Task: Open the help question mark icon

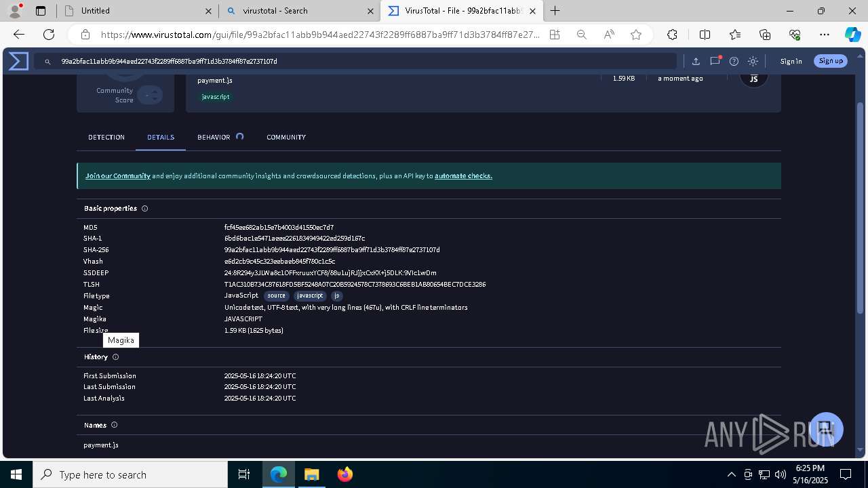Action: 734,61
